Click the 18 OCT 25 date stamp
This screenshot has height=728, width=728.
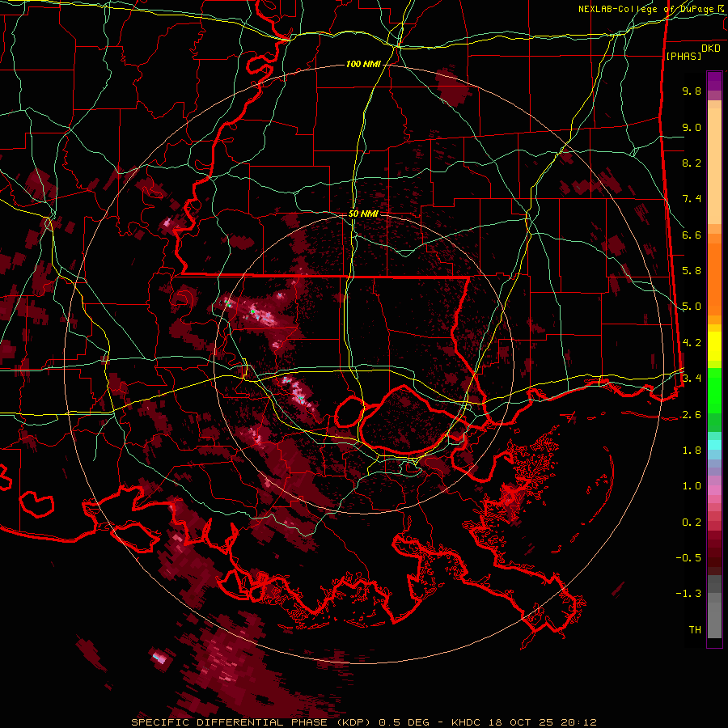[519, 722]
